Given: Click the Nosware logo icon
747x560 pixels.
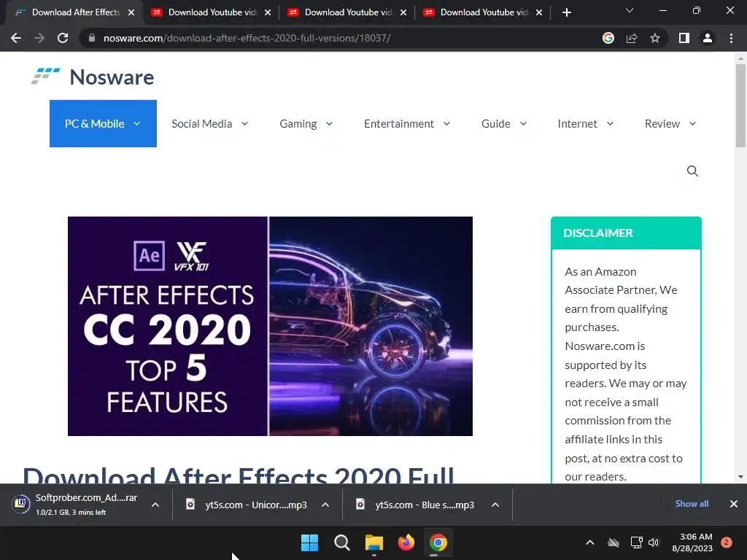Looking at the screenshot, I should [x=46, y=76].
